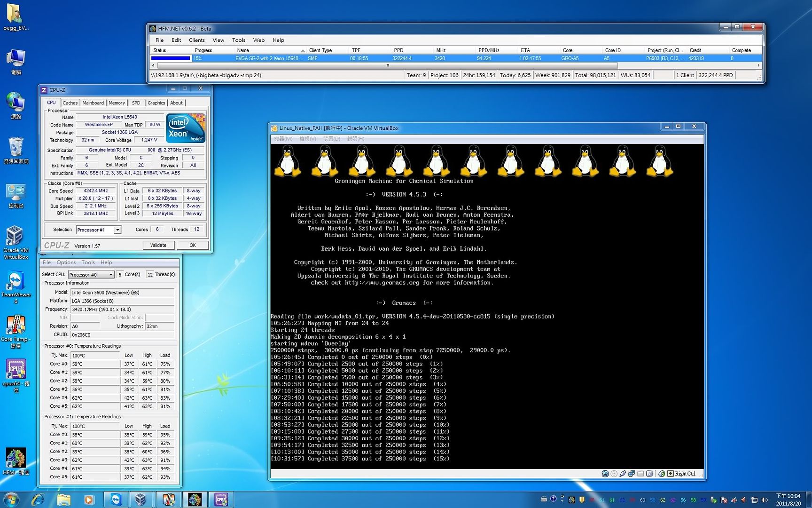Open the oegg_EV folder on desktop

coord(16,17)
